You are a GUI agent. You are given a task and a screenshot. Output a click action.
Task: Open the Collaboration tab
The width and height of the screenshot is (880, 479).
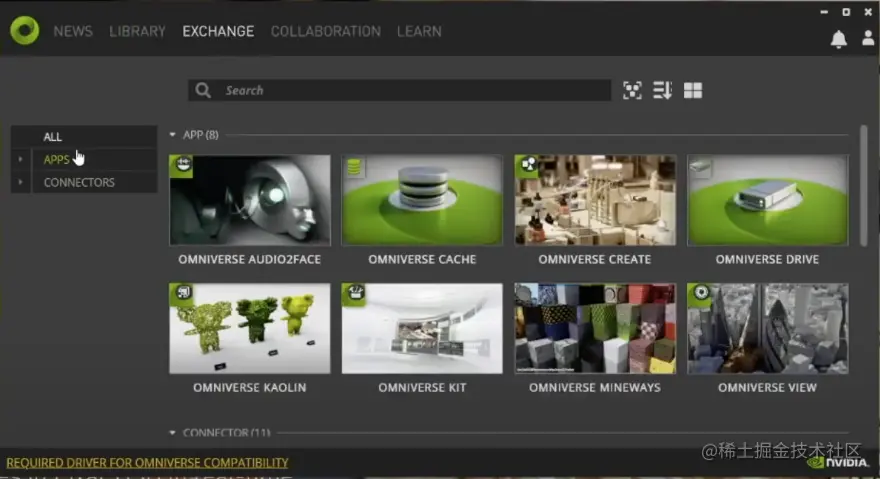tap(326, 31)
